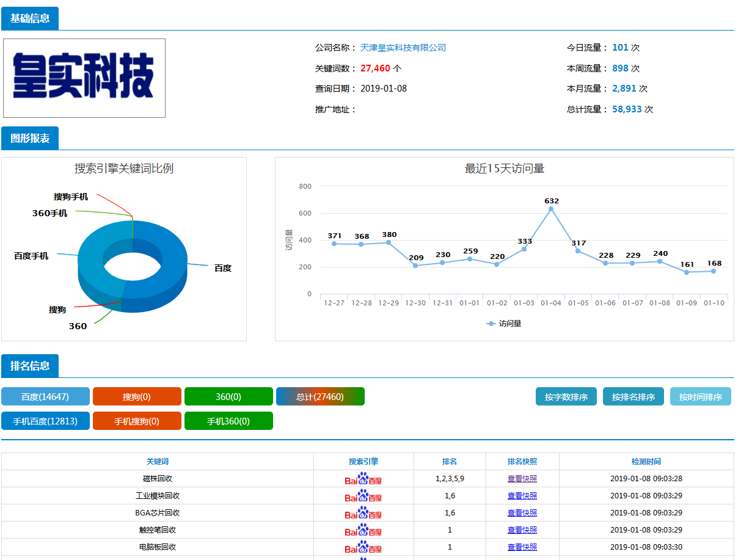Click the 电脑板回收 keyword cell
The height and width of the screenshot is (560, 741).
(158, 547)
